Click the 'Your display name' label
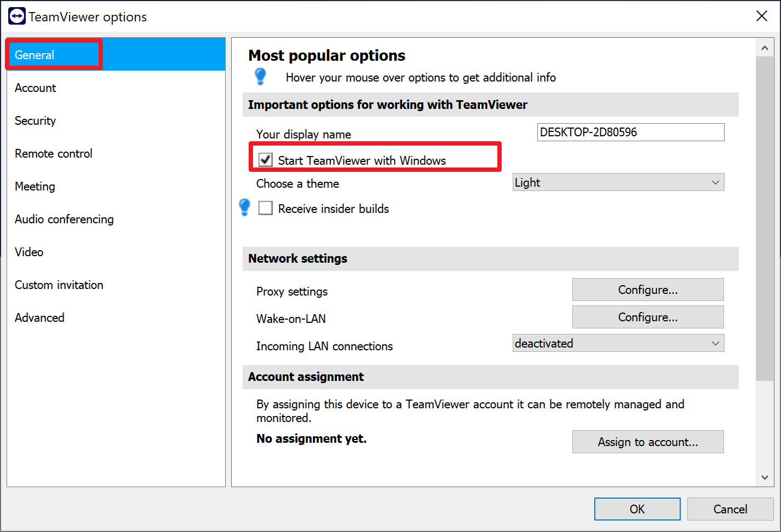The width and height of the screenshot is (781, 532). pyautogui.click(x=303, y=134)
